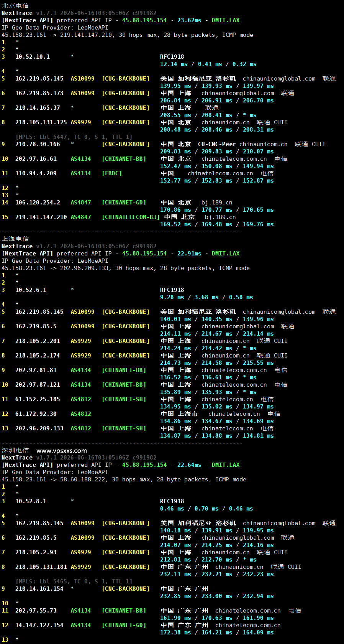
Task: Click the MPLS Lbl 5447 line
Action: [74, 137]
